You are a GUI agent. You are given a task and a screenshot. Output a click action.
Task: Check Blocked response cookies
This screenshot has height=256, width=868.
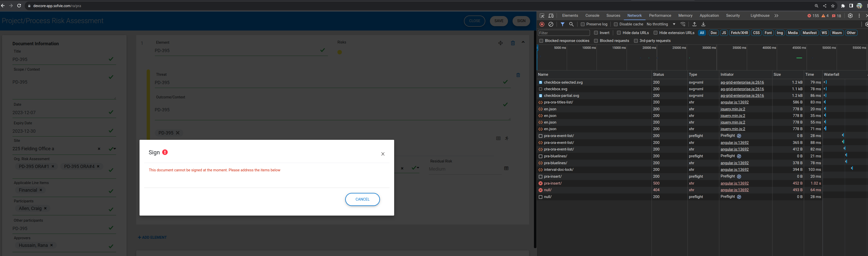click(541, 41)
